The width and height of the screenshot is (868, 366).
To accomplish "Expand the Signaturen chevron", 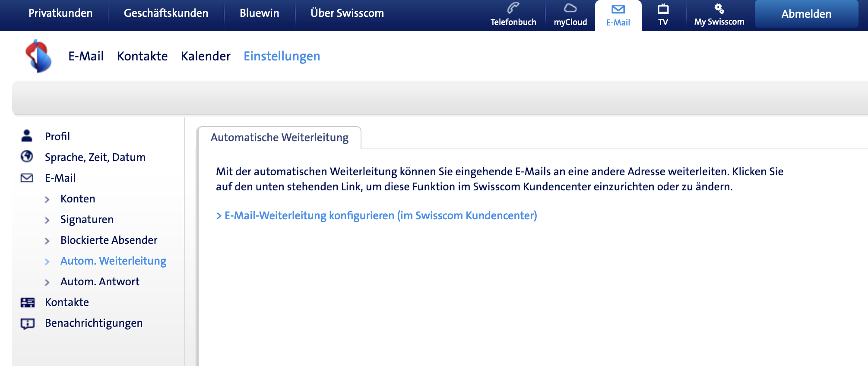I will [47, 220].
